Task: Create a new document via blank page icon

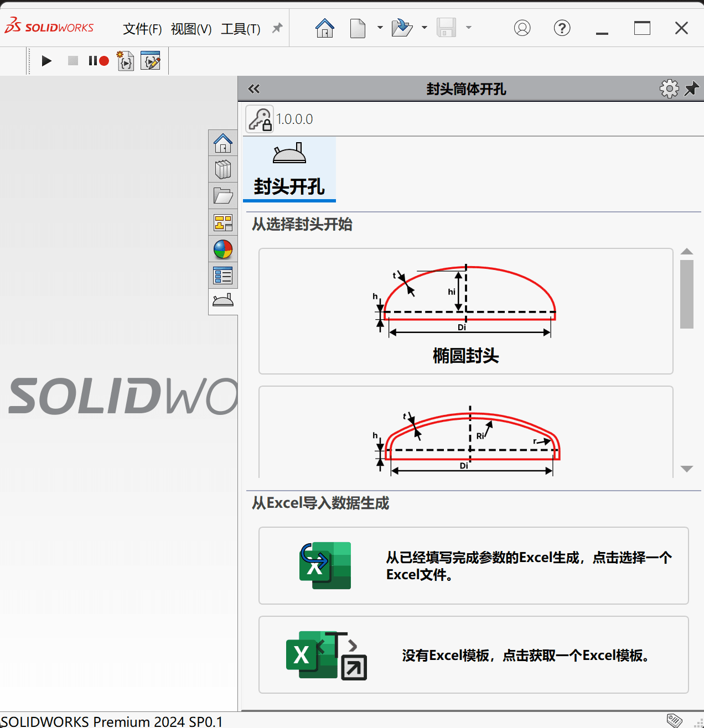Action: [358, 28]
